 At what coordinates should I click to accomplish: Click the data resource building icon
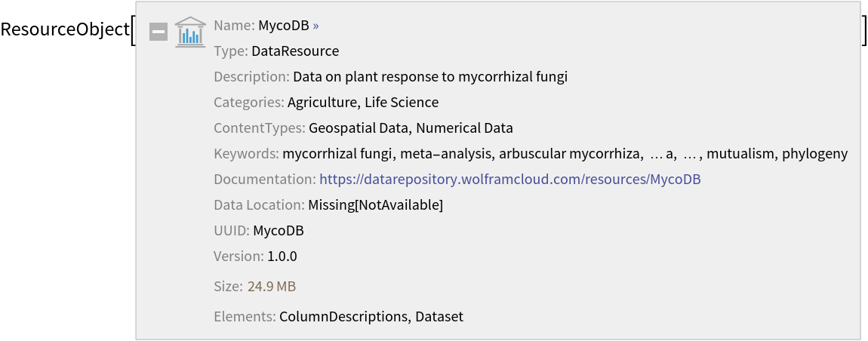190,32
